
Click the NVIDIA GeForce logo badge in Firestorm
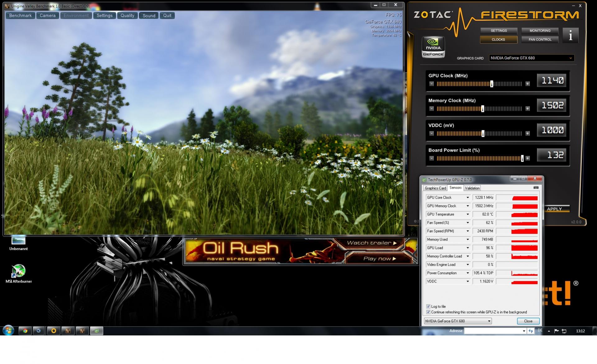(x=433, y=47)
